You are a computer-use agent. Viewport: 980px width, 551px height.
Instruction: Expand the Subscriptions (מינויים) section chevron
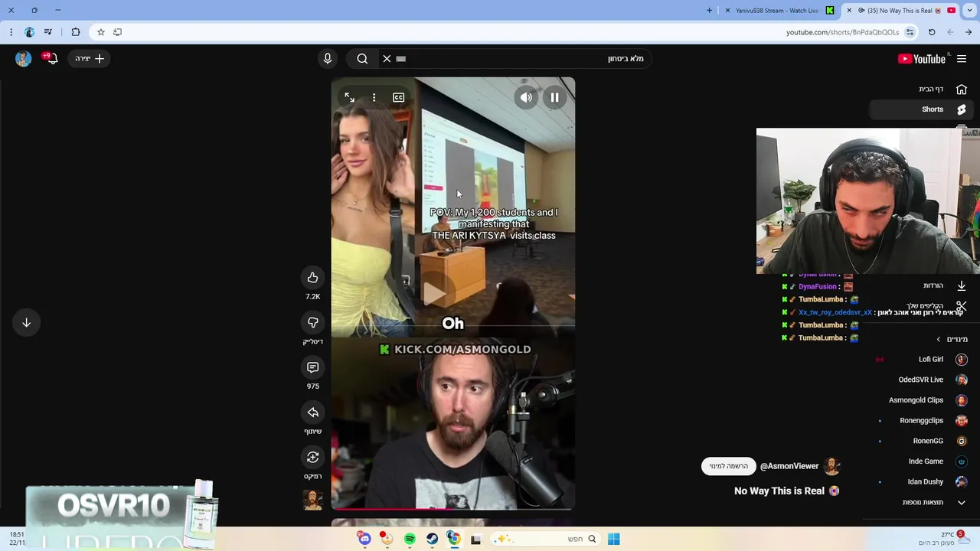(939, 339)
